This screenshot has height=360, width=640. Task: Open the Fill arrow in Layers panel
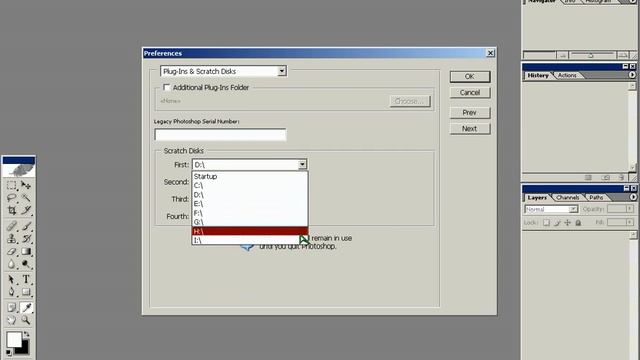pos(630,222)
